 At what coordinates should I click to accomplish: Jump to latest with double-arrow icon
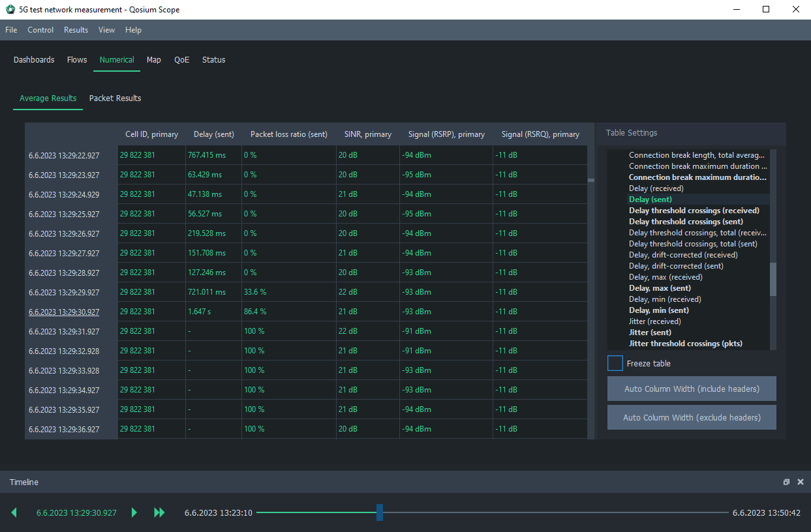click(x=159, y=513)
